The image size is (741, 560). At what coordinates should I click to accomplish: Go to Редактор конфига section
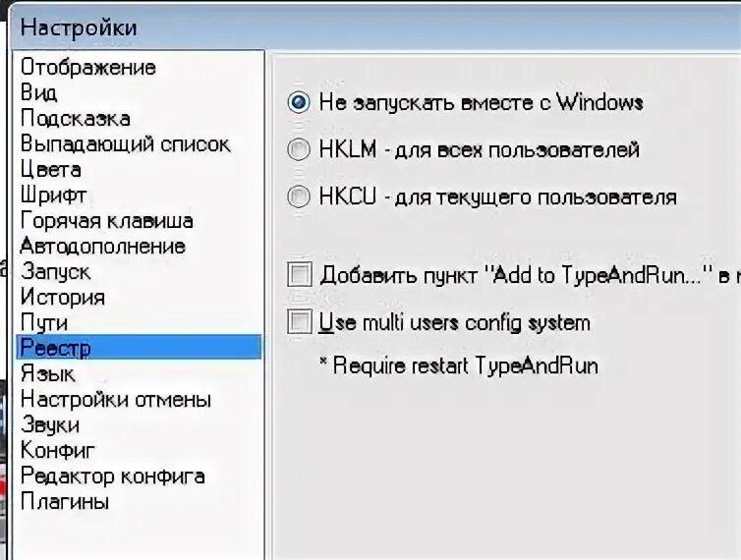[112, 476]
